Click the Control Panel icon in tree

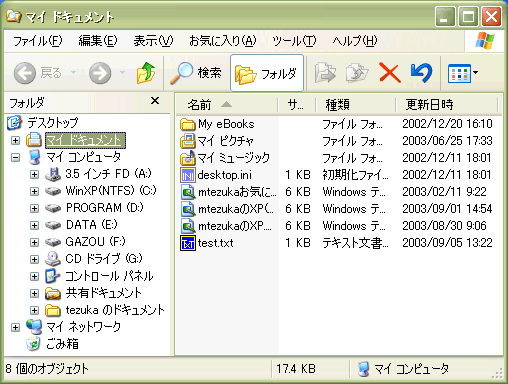pos(53,276)
